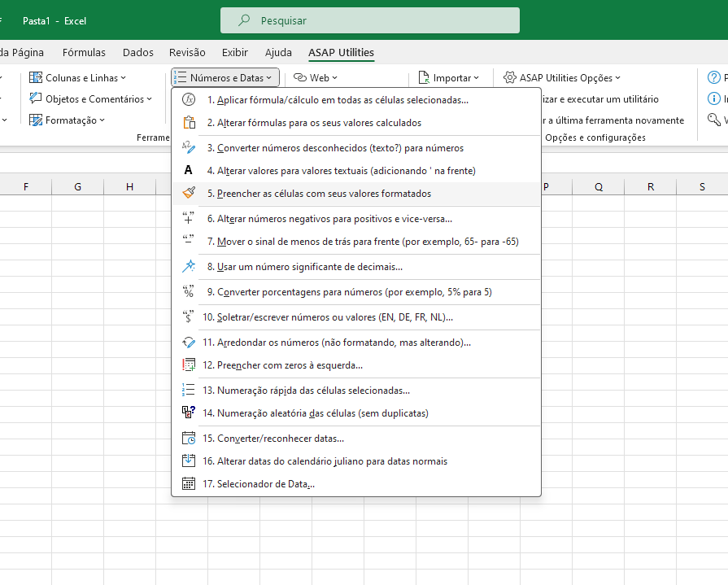728x585 pixels.
Task: Select column H header
Action: pyautogui.click(x=129, y=186)
